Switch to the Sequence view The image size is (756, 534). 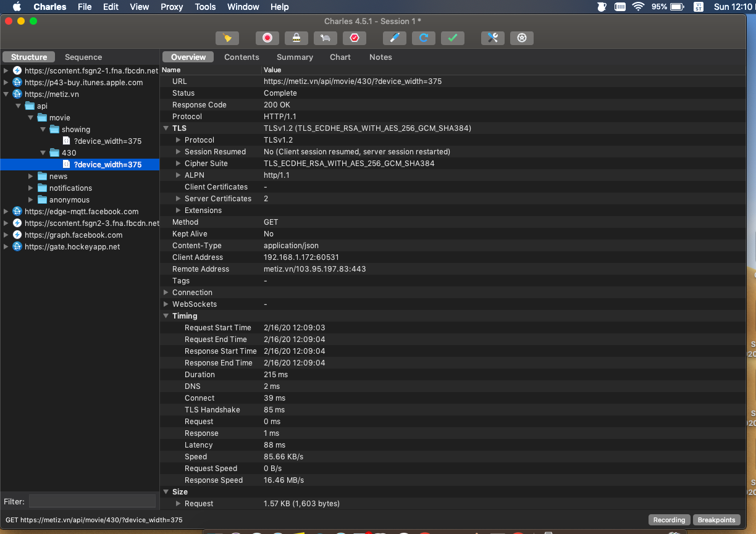83,57
